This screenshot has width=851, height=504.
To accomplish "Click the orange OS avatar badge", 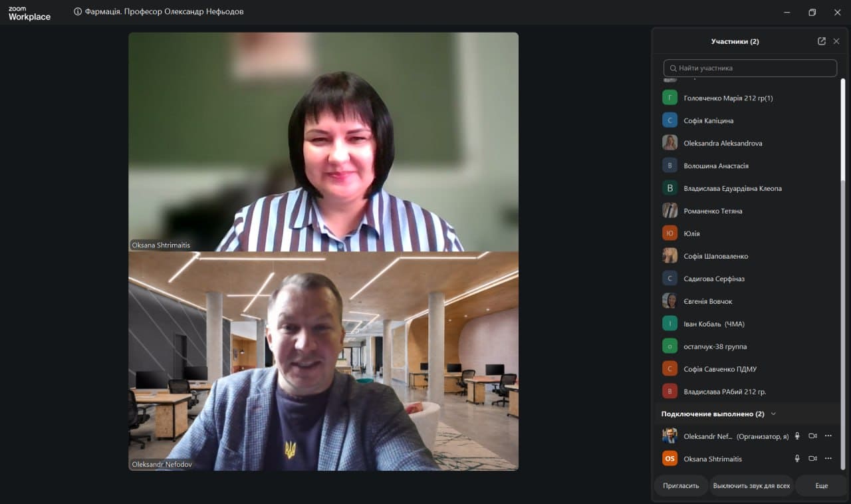I will click(x=670, y=459).
